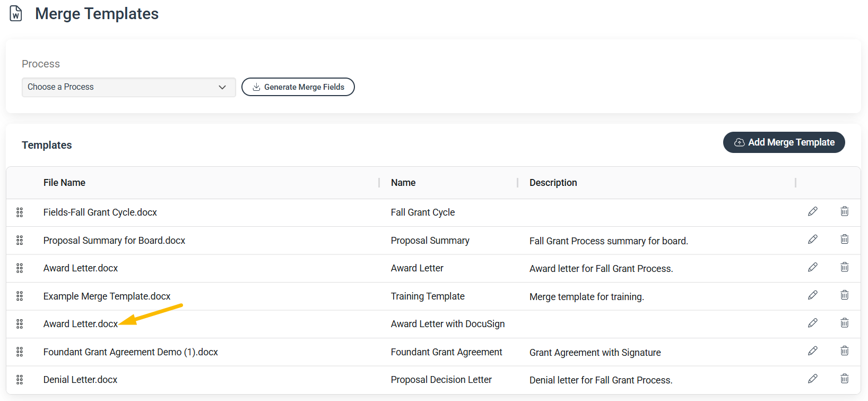868x401 pixels.
Task: Select Foundant Grant Agreement Demo (1).docx row
Action: click(x=433, y=352)
